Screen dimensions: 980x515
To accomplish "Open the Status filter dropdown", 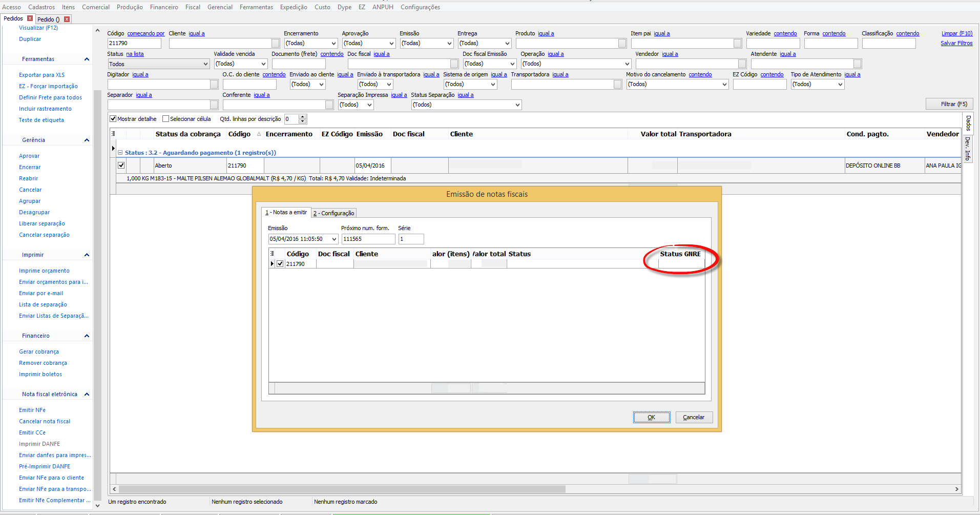I will click(x=205, y=64).
